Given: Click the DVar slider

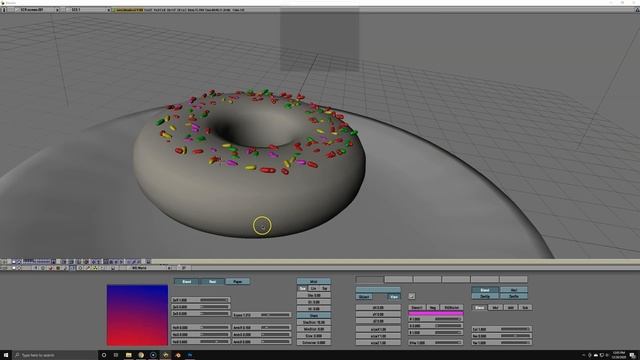Looking at the screenshot, I should (436, 343).
